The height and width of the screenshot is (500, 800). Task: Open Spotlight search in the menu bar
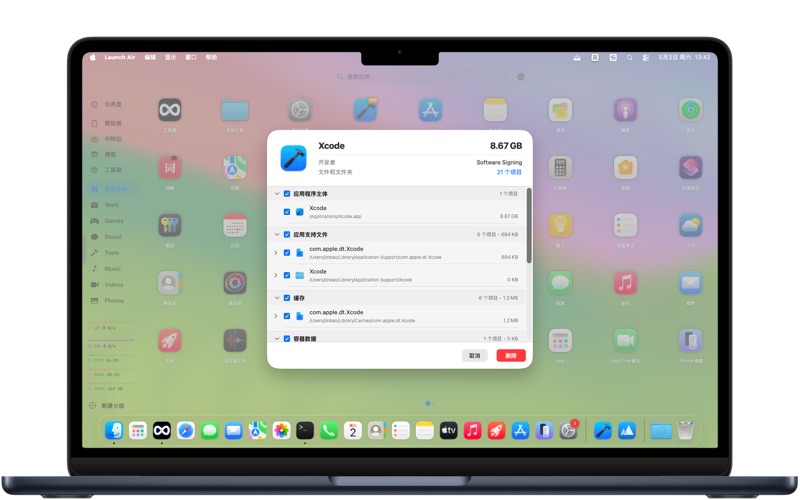pos(630,58)
